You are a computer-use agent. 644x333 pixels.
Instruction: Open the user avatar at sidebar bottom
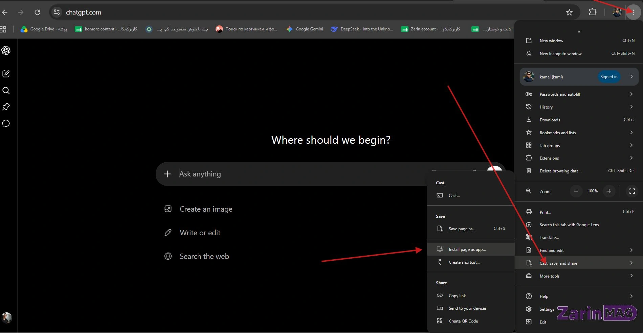(x=7, y=317)
